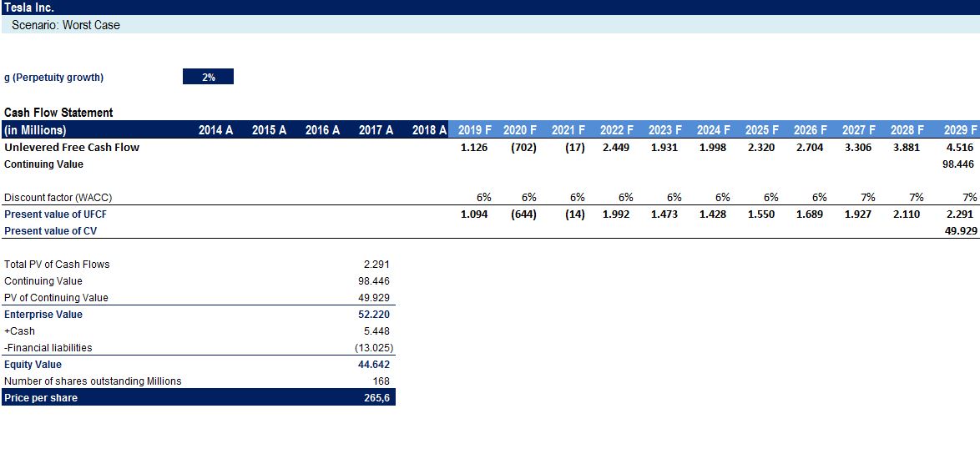980x464 pixels.
Task: Select the 2021 UFCF value (17)
Action: click(x=575, y=148)
